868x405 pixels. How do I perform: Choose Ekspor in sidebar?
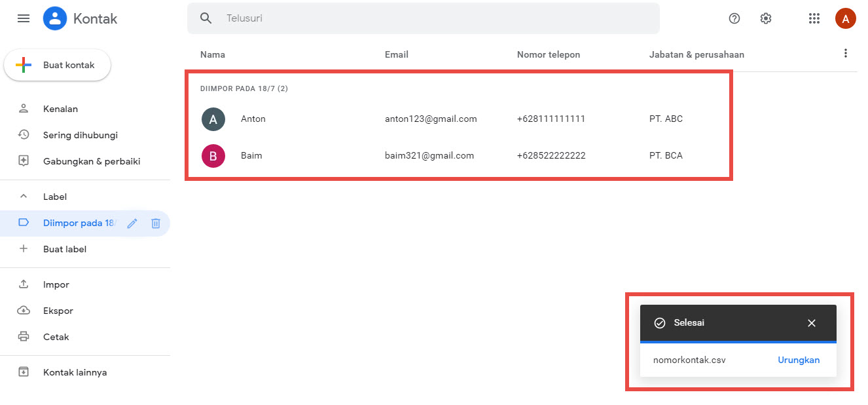(58, 311)
